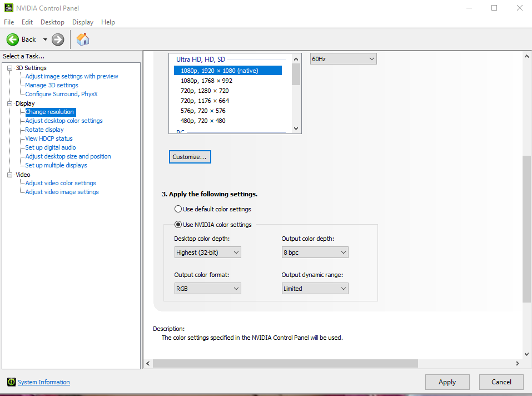Open Set up digital audio
532x396 pixels.
click(51, 147)
